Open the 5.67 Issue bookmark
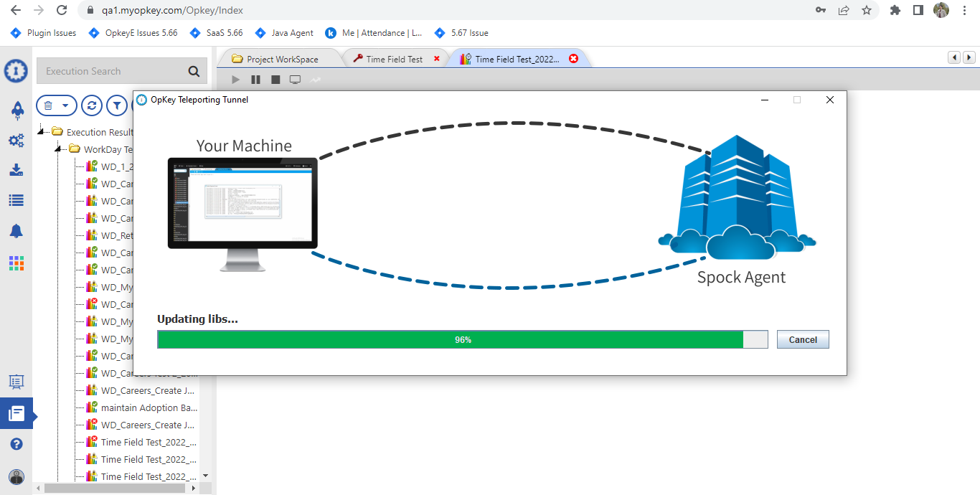The width and height of the screenshot is (980, 495). point(461,33)
